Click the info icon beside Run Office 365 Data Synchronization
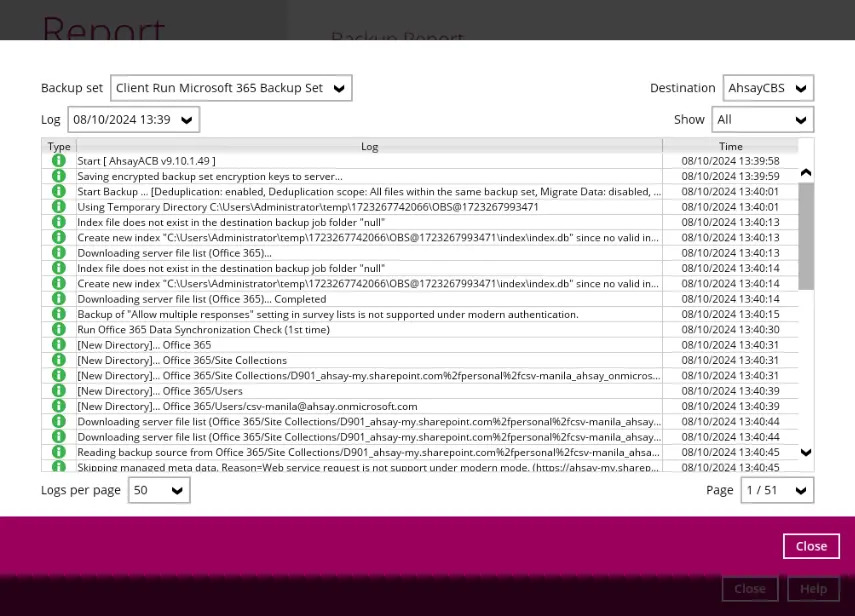 [x=59, y=329]
